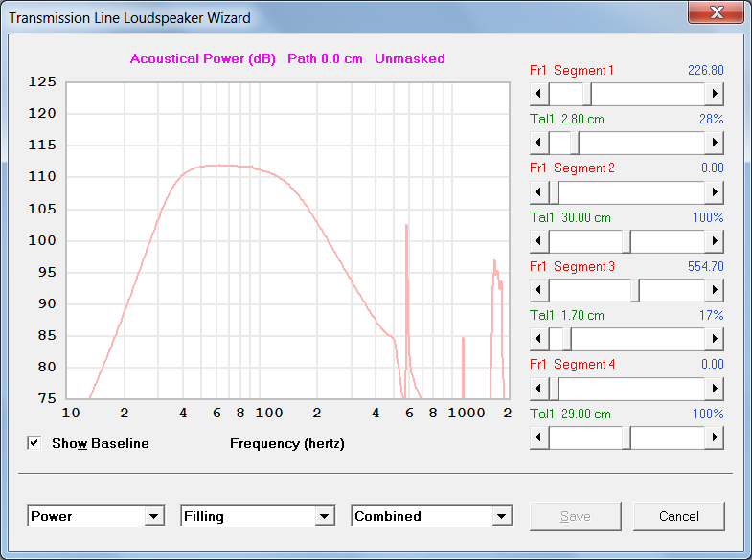This screenshot has height=560, width=752.
Task: Click the Tal1 1.70 cm slider thumb
Action: tap(567, 339)
